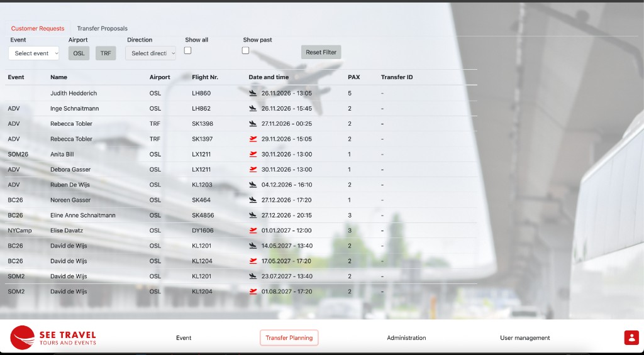Click the arrival icon in Noreen Gasser's row
The width and height of the screenshot is (644, 355).
[x=253, y=200]
